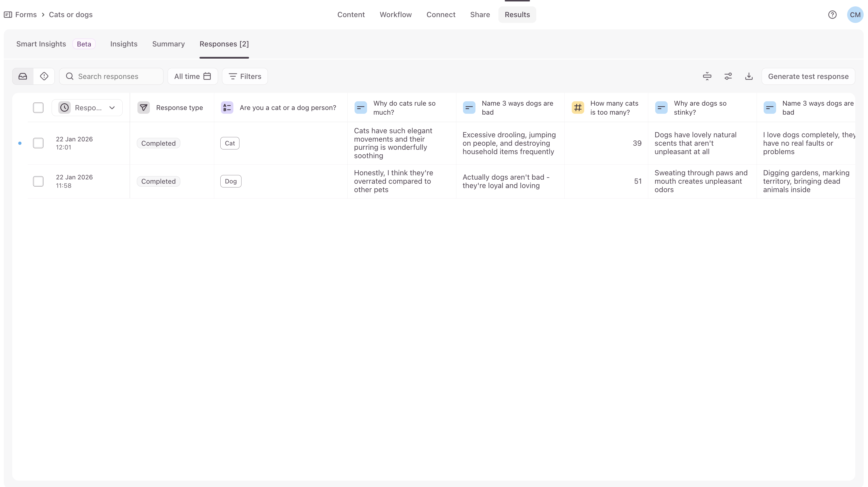Click Generate test response button
Image resolution: width=868 pixels, height=487 pixels.
click(x=808, y=76)
